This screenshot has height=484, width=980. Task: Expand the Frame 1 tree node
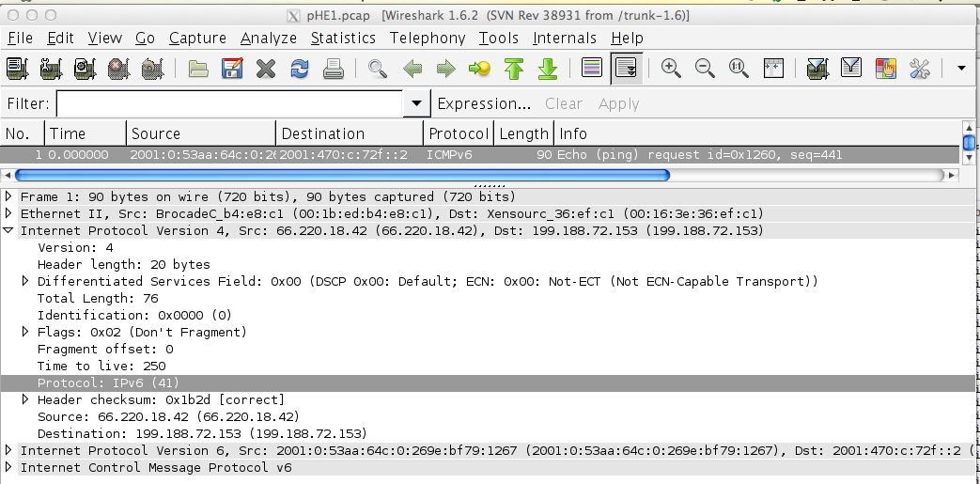click(x=8, y=197)
